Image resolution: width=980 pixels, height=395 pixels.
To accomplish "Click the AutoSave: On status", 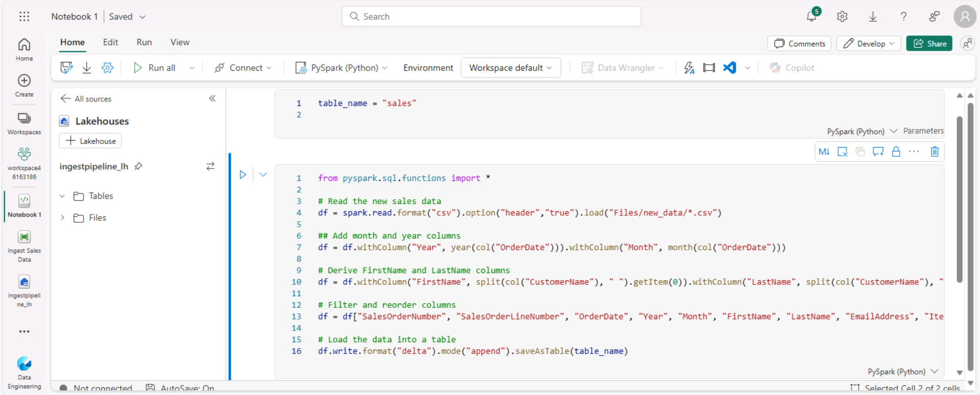I will pyautogui.click(x=180, y=388).
